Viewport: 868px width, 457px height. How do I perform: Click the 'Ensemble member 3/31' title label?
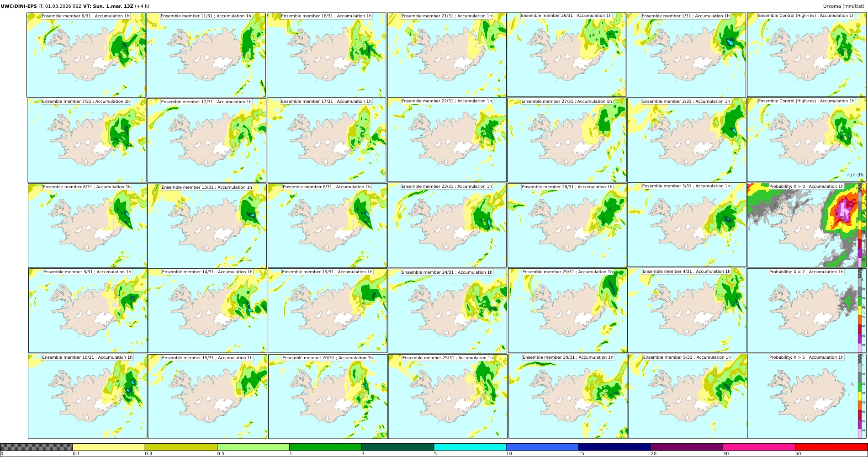687,186
